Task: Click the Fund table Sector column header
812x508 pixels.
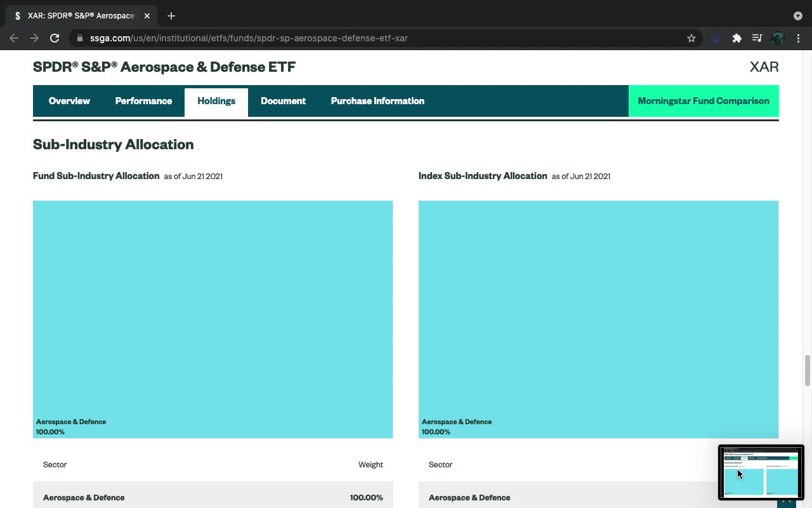Action: pos(55,465)
